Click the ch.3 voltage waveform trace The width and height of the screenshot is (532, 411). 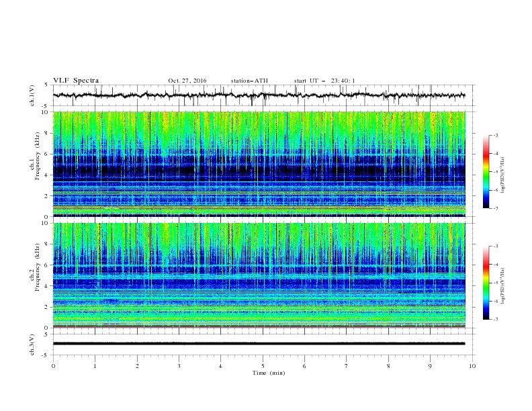tap(259, 344)
